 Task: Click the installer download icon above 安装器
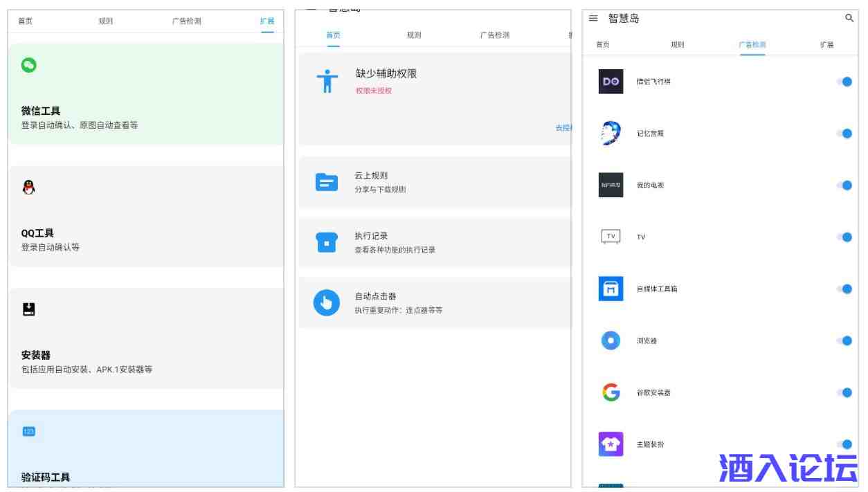click(28, 309)
